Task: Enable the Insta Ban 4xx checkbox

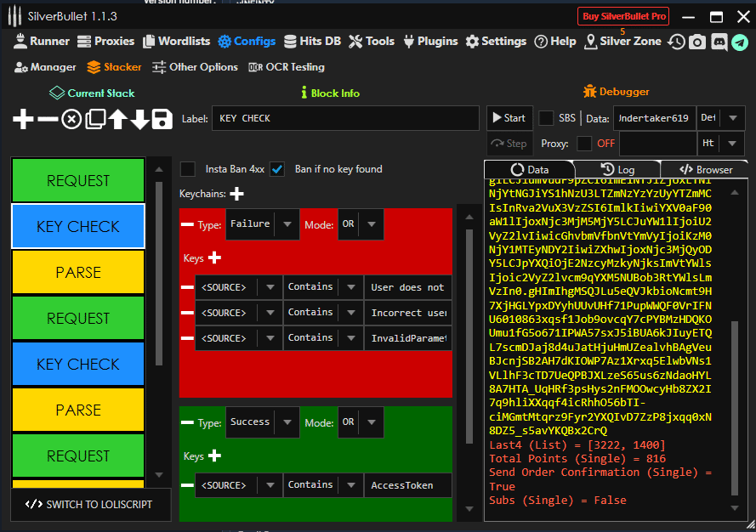Action: (188, 169)
